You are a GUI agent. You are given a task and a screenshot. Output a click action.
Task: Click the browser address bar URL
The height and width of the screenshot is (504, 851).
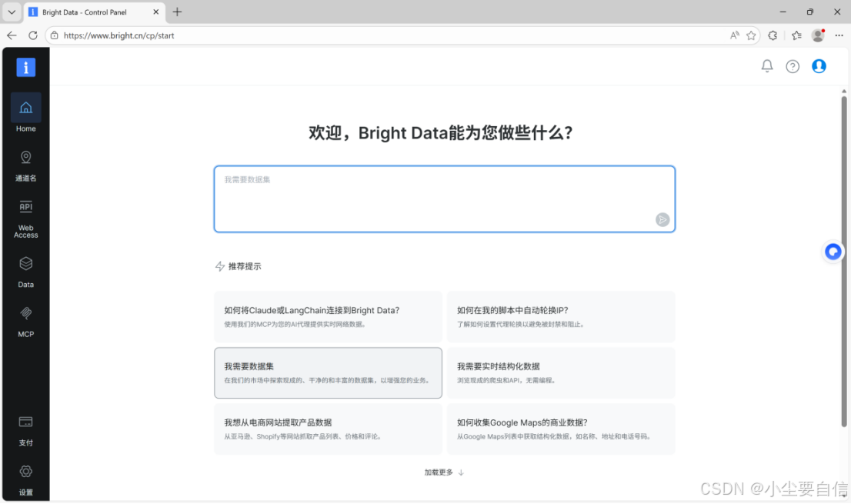(118, 35)
